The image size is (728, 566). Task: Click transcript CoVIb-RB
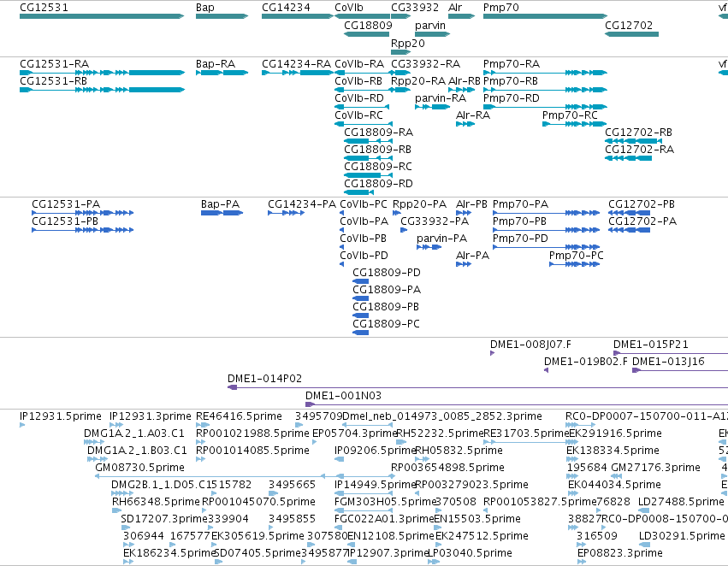pyautogui.click(x=362, y=90)
